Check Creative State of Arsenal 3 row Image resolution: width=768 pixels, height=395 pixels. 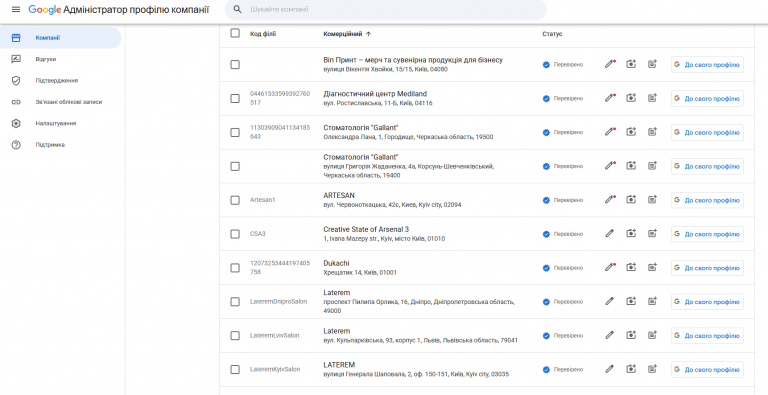tap(235, 234)
